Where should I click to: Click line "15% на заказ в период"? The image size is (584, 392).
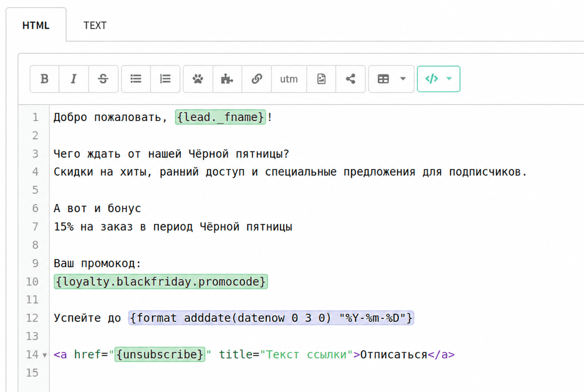click(173, 227)
